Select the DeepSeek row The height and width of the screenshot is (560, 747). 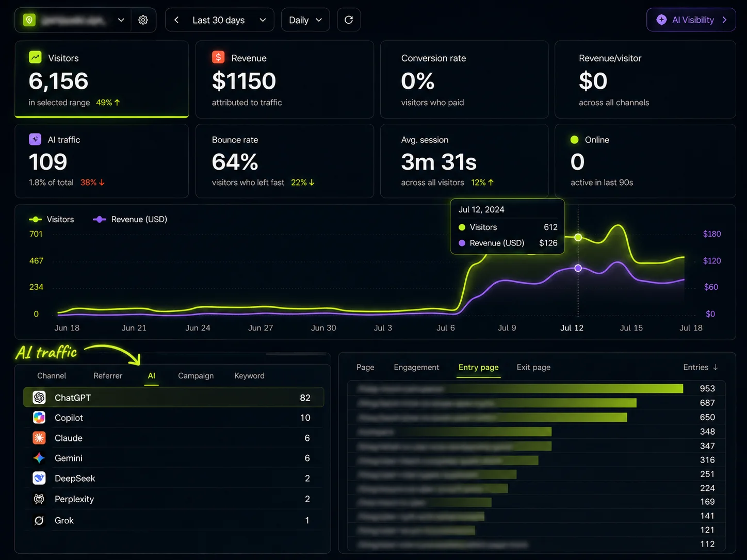tap(174, 478)
